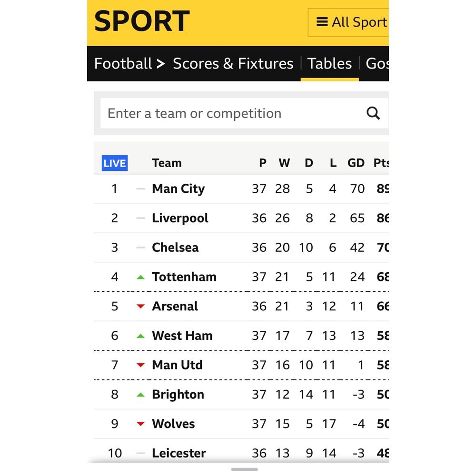The height and width of the screenshot is (476, 476).
Task: Click Man Utd's red down arrow
Action: point(140,365)
